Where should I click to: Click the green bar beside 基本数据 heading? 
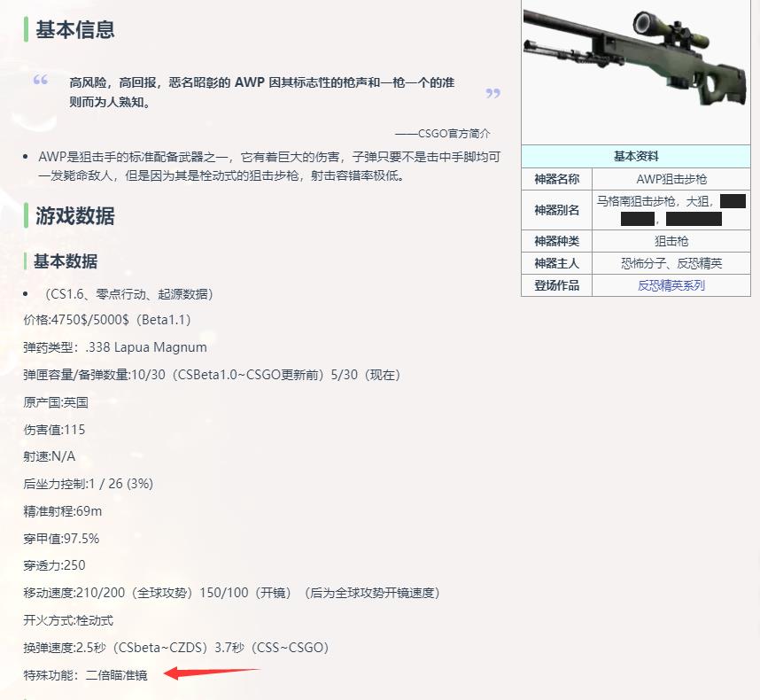pos(25,261)
